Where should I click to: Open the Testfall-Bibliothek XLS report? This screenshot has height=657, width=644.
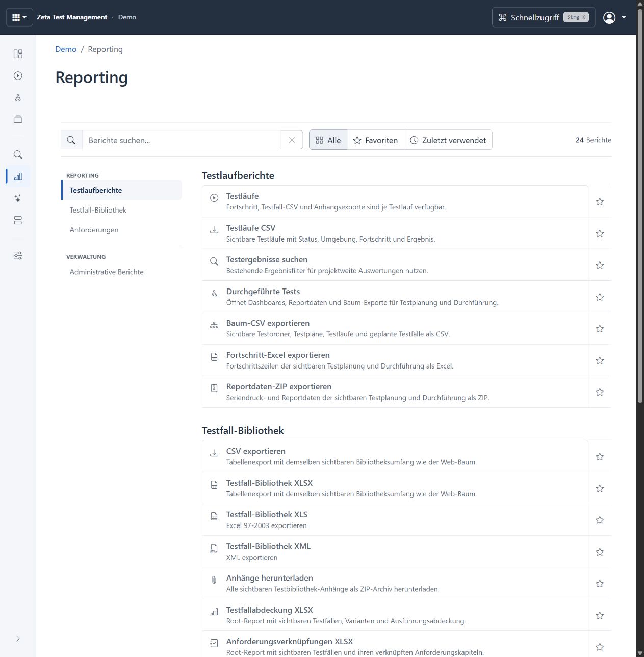click(x=395, y=520)
